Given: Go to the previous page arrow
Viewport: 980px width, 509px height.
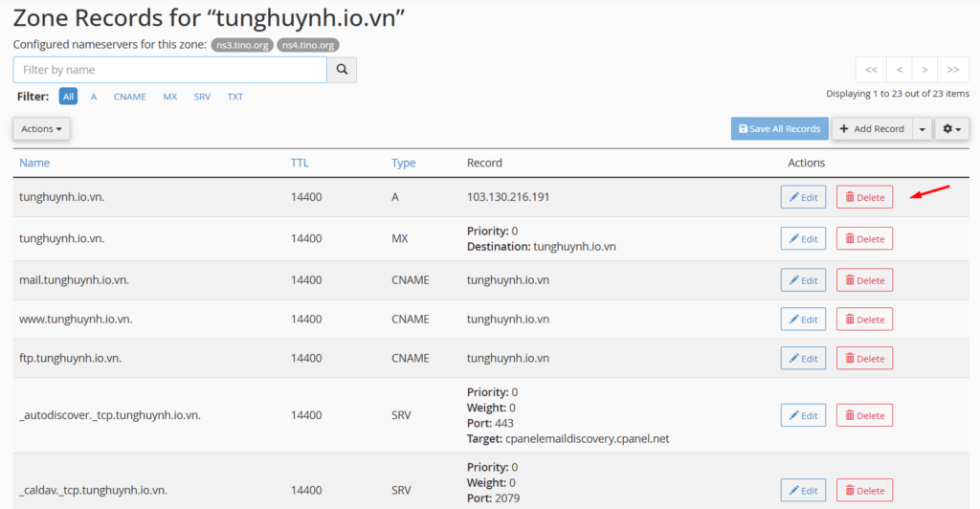Looking at the screenshot, I should [899, 70].
